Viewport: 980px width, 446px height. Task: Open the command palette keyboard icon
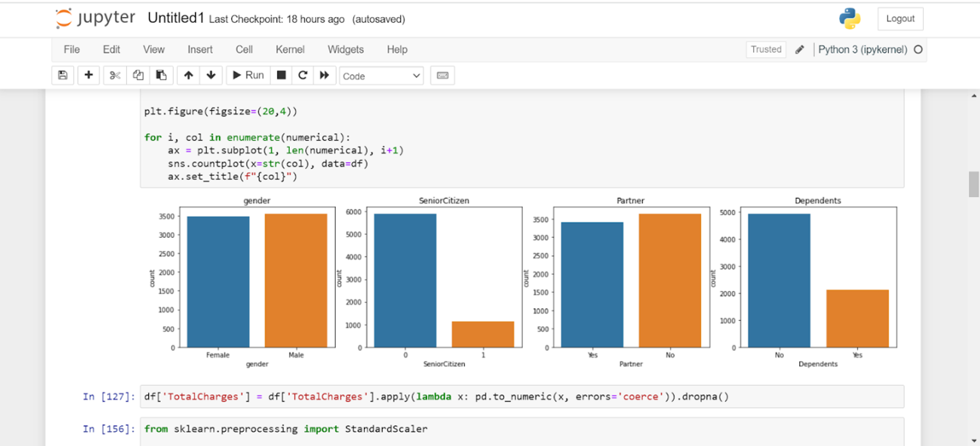click(443, 76)
